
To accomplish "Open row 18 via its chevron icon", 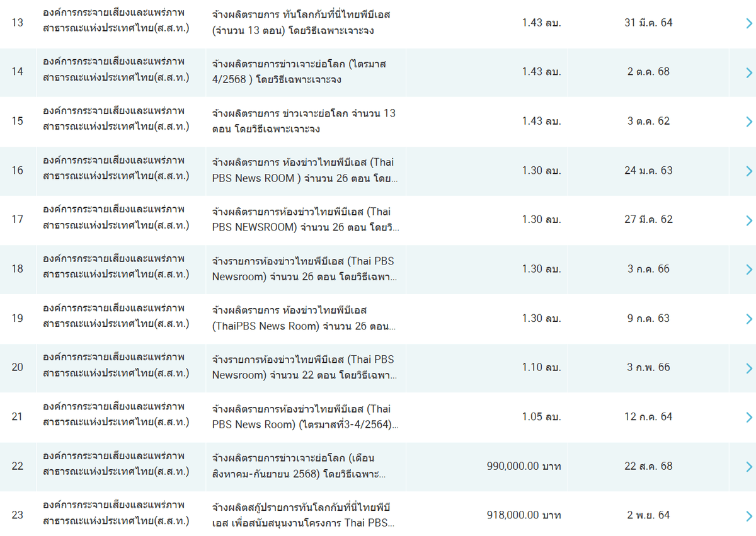I will coord(748,270).
